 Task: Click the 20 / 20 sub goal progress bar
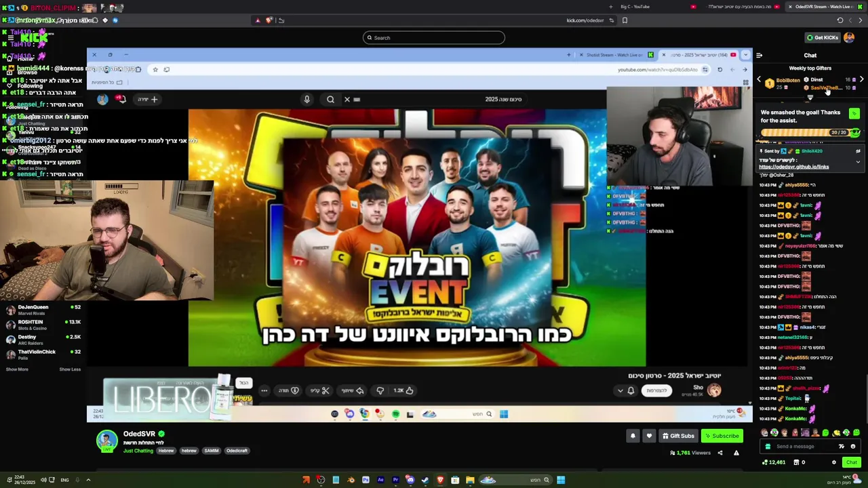pos(811,133)
